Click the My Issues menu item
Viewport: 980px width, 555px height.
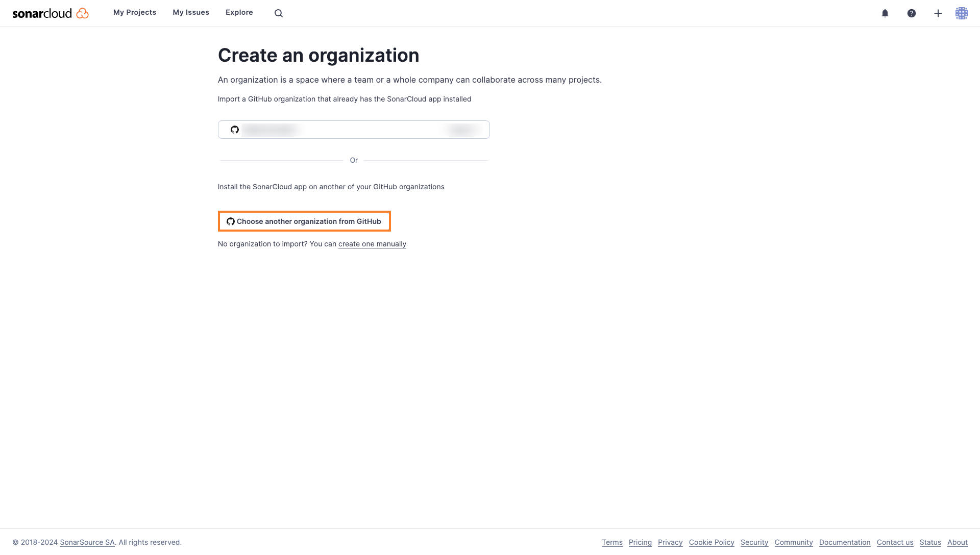pyautogui.click(x=191, y=12)
